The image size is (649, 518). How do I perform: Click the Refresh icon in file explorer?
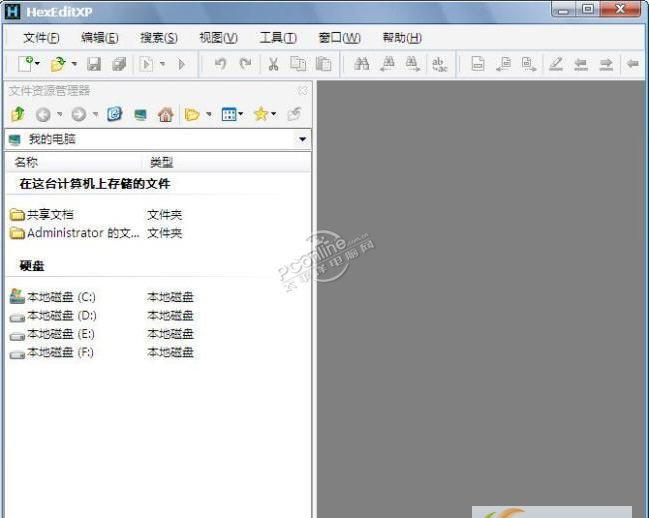(x=115, y=114)
